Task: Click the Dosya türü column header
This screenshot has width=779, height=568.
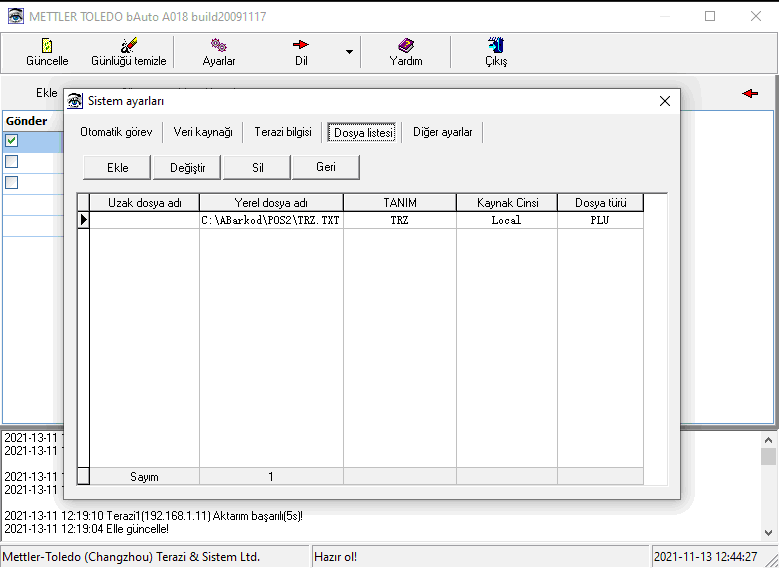Action: click(x=601, y=203)
